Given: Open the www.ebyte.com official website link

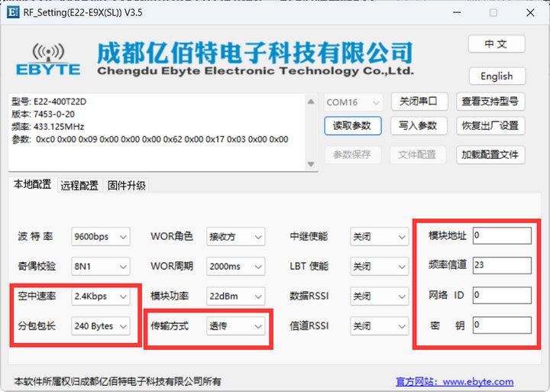Looking at the screenshot, I should tap(455, 381).
